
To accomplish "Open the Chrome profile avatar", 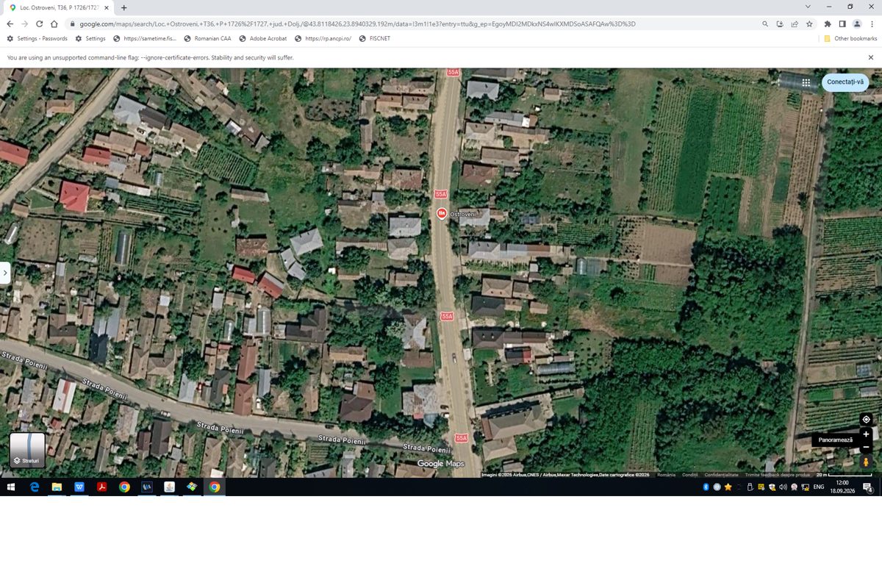I will coord(857,24).
